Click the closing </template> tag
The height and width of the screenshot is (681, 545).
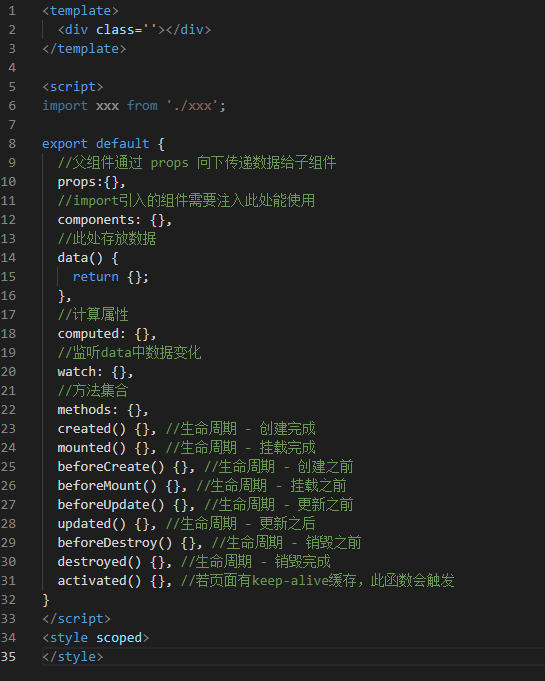[84, 49]
